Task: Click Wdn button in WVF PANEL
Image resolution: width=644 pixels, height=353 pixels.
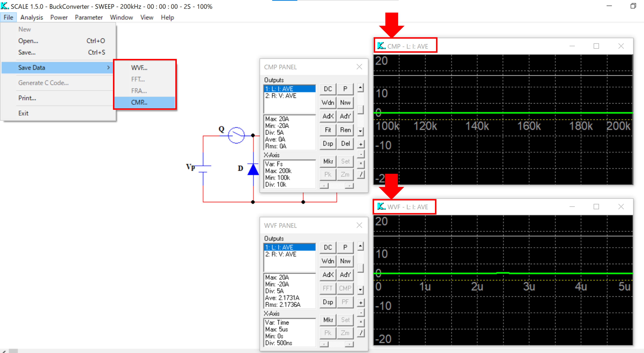Action: click(328, 261)
